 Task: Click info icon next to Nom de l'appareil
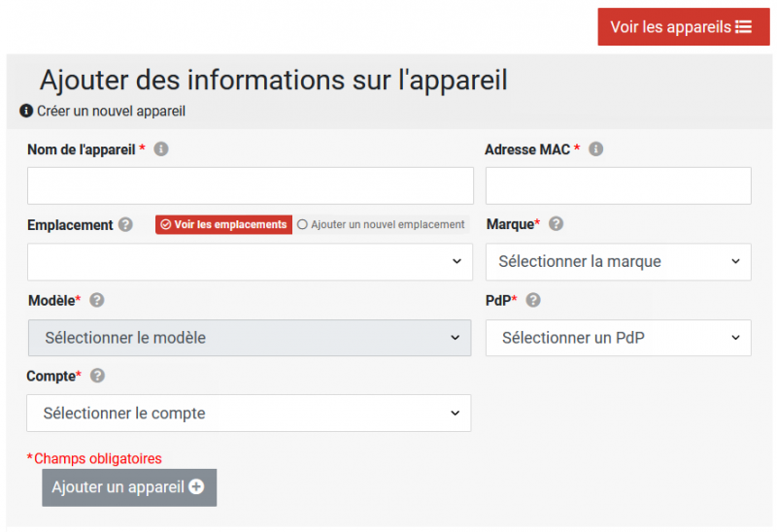[161, 150]
